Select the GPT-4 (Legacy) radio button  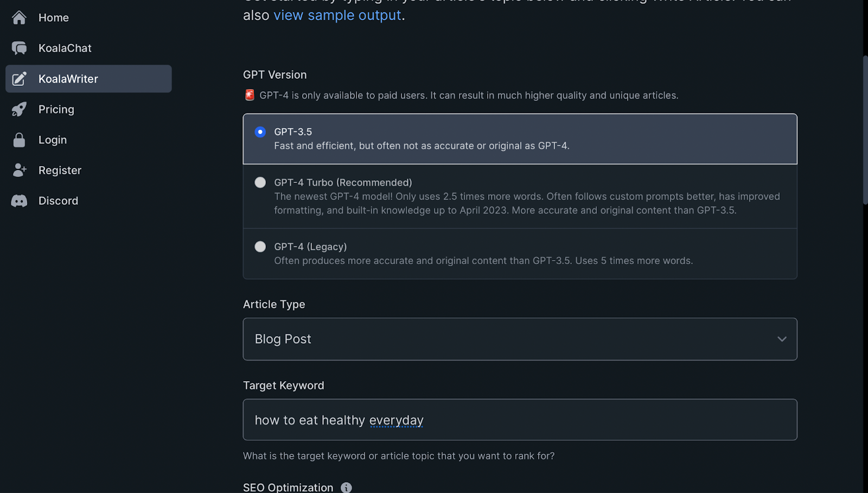pyautogui.click(x=260, y=246)
